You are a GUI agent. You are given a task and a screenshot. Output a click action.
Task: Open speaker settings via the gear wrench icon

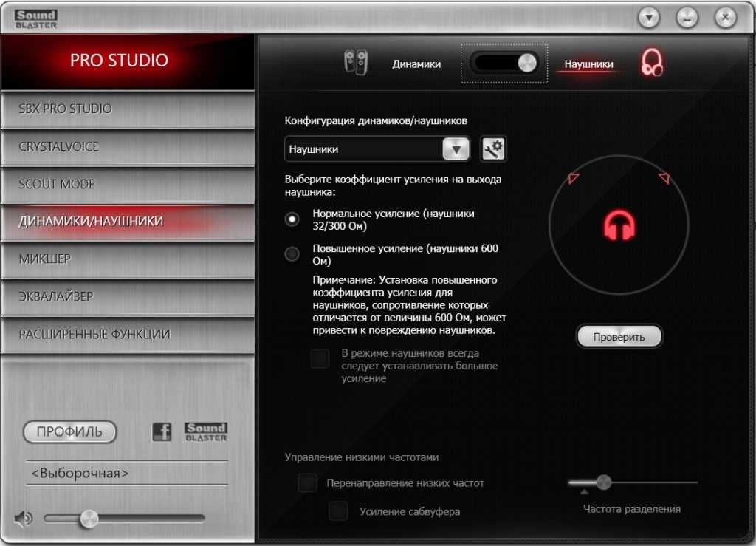[x=493, y=149]
